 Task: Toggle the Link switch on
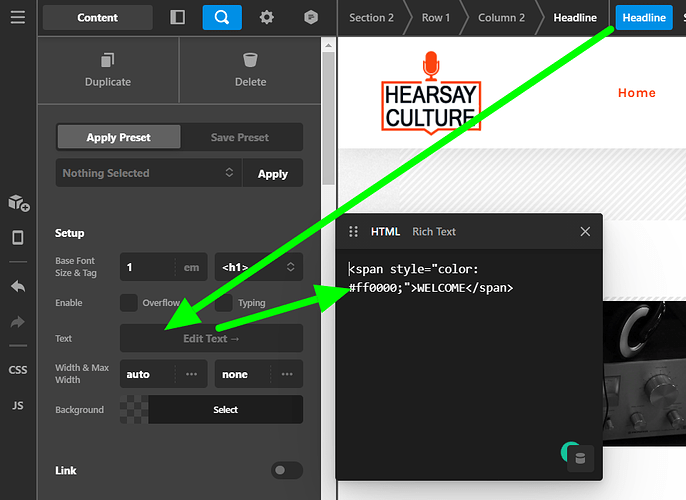287,470
